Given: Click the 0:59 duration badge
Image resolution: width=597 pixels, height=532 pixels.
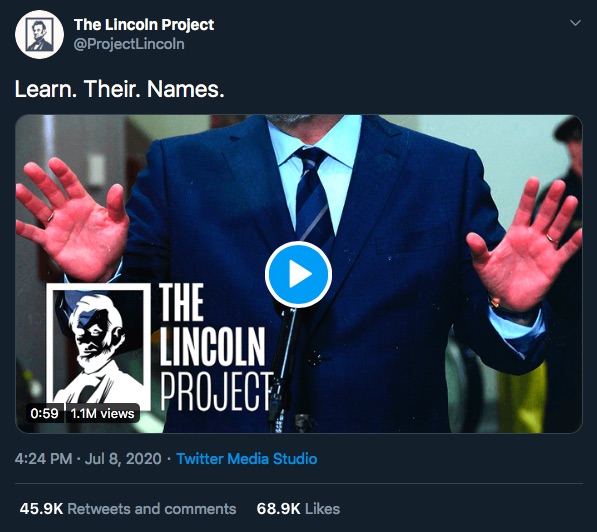Looking at the screenshot, I should (x=45, y=414).
